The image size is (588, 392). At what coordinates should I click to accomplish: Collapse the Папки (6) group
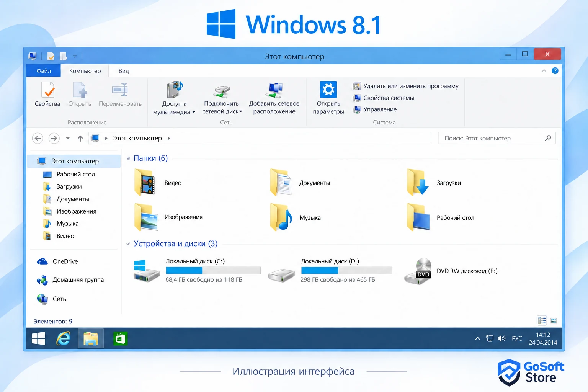pos(128,158)
